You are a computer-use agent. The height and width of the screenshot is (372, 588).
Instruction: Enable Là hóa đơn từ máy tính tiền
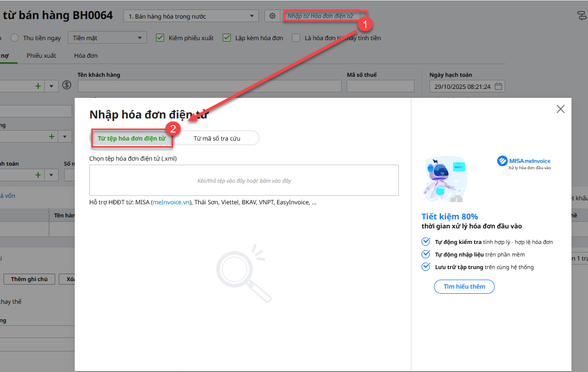296,38
